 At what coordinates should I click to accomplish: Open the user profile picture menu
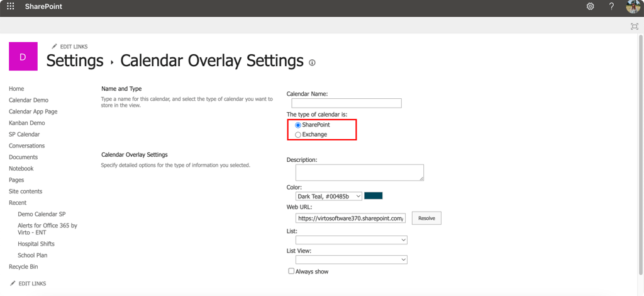633,6
